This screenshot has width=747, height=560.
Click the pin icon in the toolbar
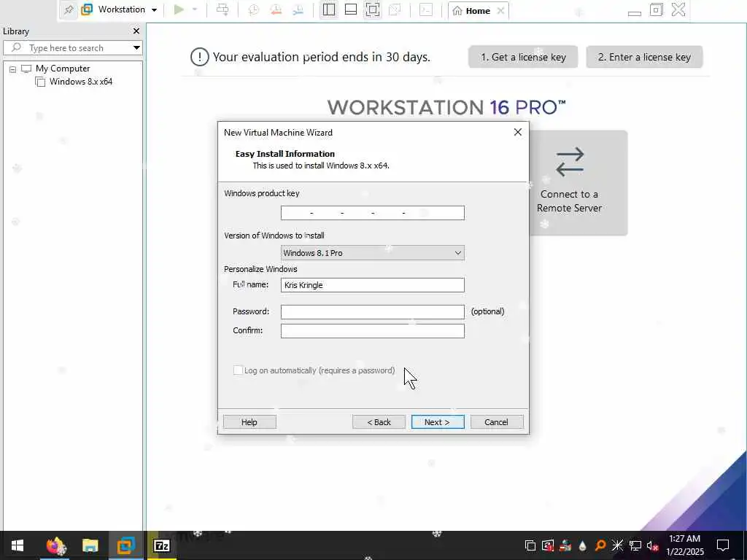click(x=69, y=9)
